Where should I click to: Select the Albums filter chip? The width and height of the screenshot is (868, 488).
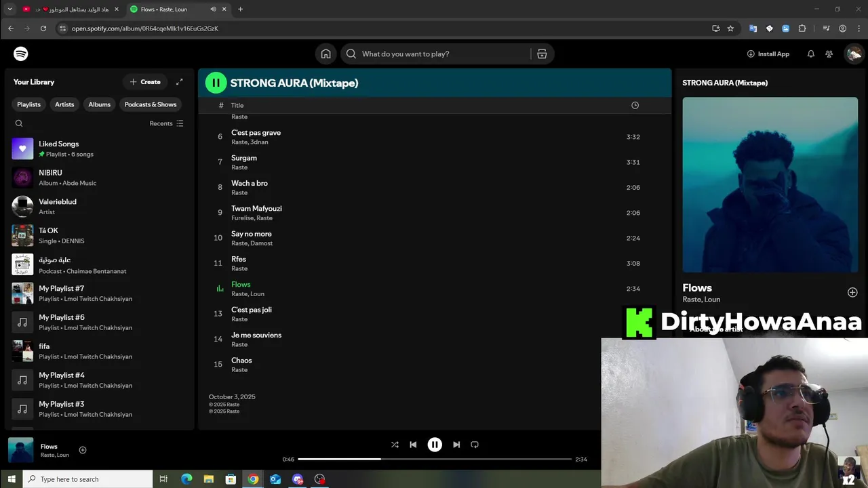pyautogui.click(x=99, y=104)
